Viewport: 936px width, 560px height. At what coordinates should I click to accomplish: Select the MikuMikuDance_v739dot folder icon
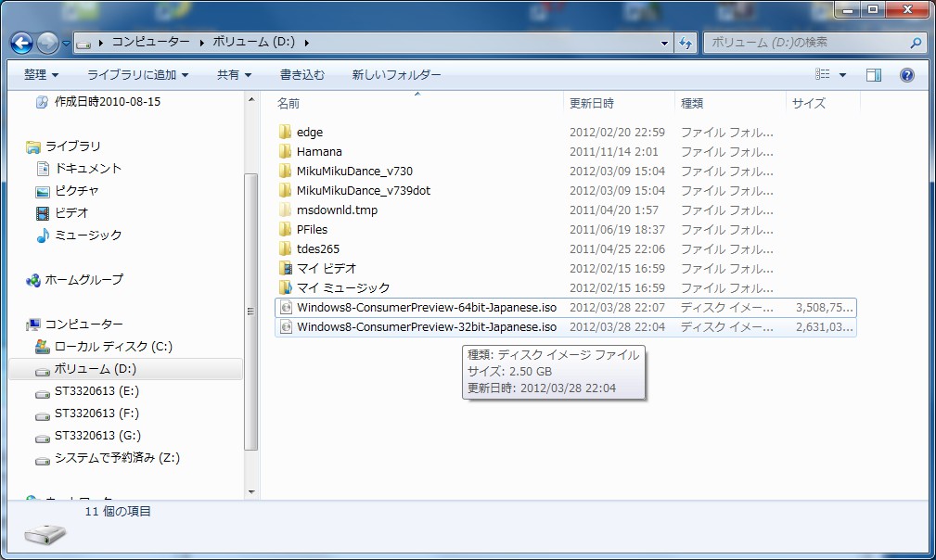[286, 190]
